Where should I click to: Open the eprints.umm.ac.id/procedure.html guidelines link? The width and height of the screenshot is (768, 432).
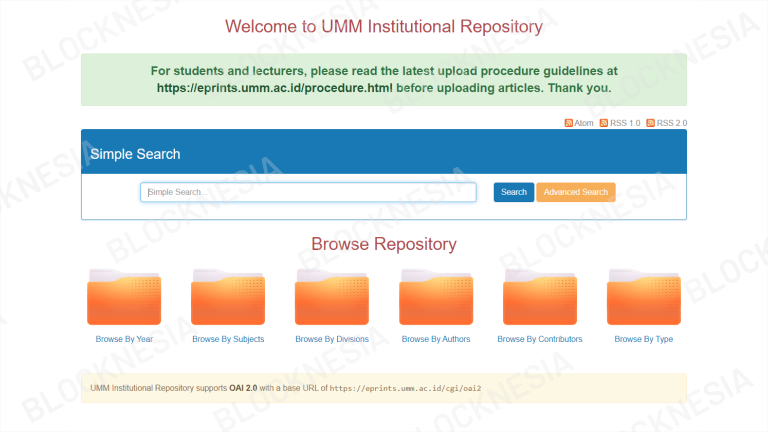(x=274, y=88)
